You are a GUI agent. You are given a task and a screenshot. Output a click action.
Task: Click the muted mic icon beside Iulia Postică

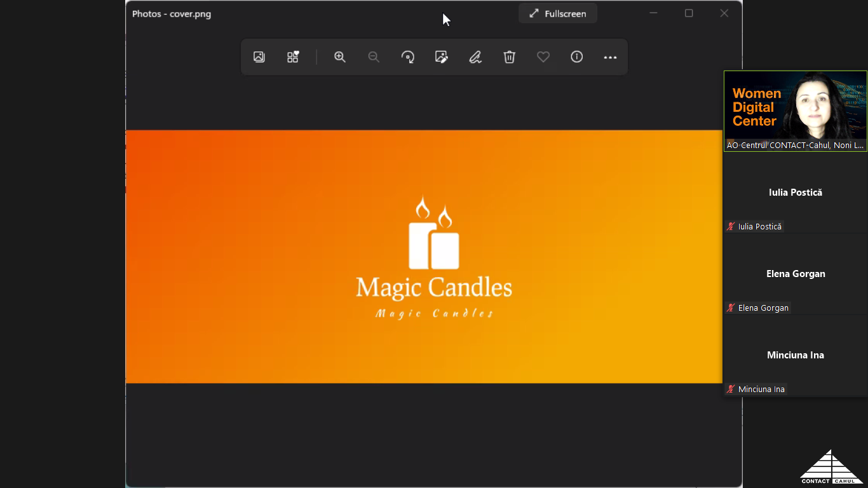[731, 227]
